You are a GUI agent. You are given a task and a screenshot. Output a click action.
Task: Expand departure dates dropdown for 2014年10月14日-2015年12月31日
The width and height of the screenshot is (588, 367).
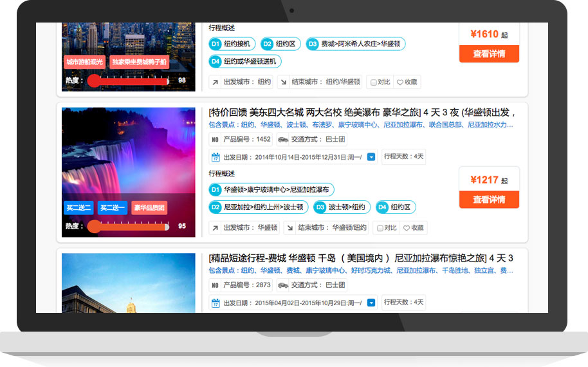[371, 157]
